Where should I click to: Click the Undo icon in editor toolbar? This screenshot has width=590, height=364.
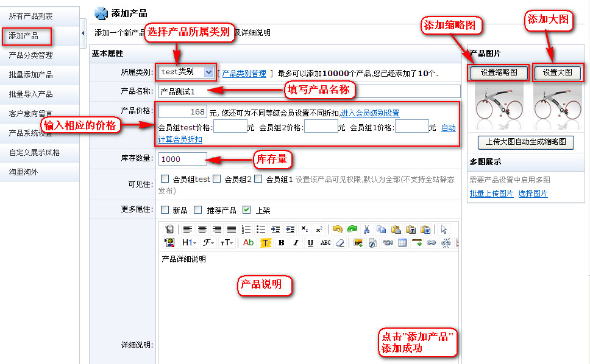337,229
